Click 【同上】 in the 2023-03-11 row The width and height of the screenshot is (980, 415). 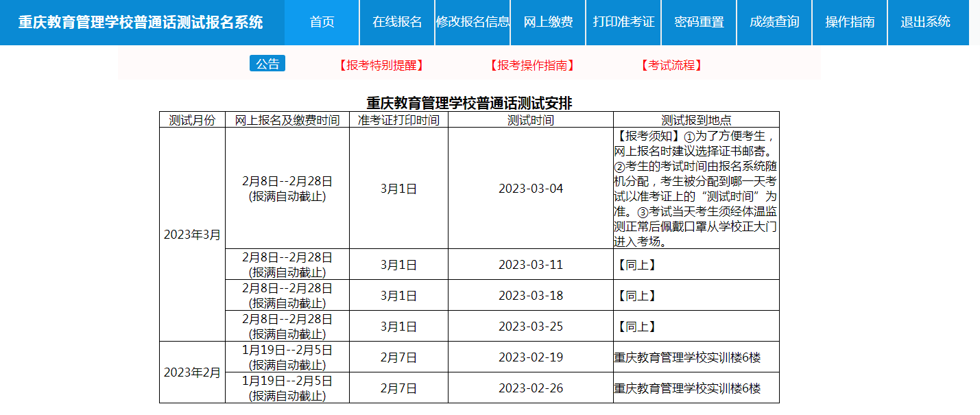point(636,265)
